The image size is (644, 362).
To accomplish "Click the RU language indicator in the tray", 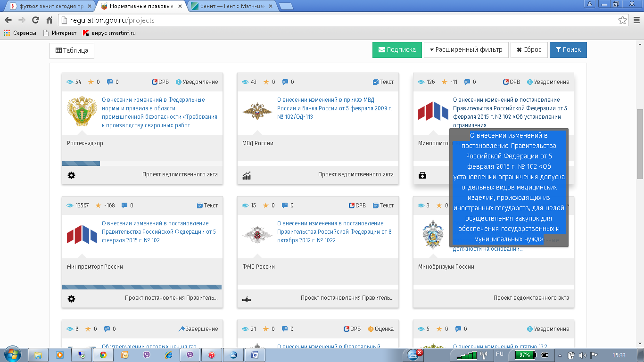I will click(x=500, y=354).
